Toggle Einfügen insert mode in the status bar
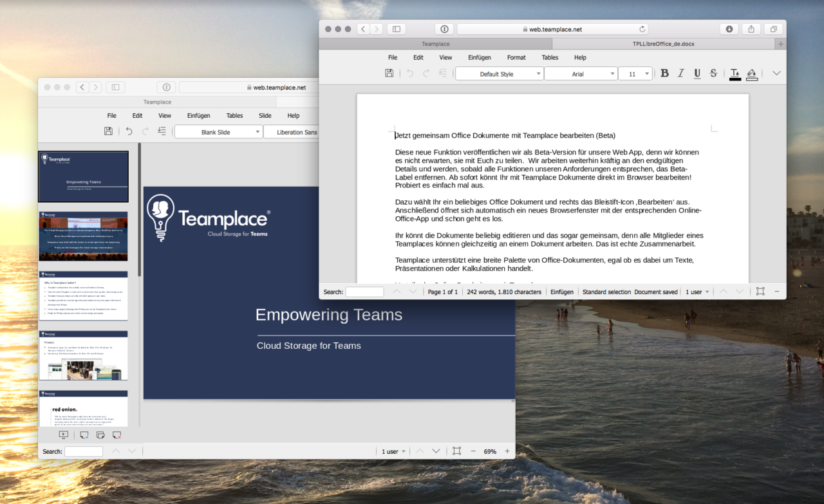Screen dimensions: 824x504 (x=562, y=292)
